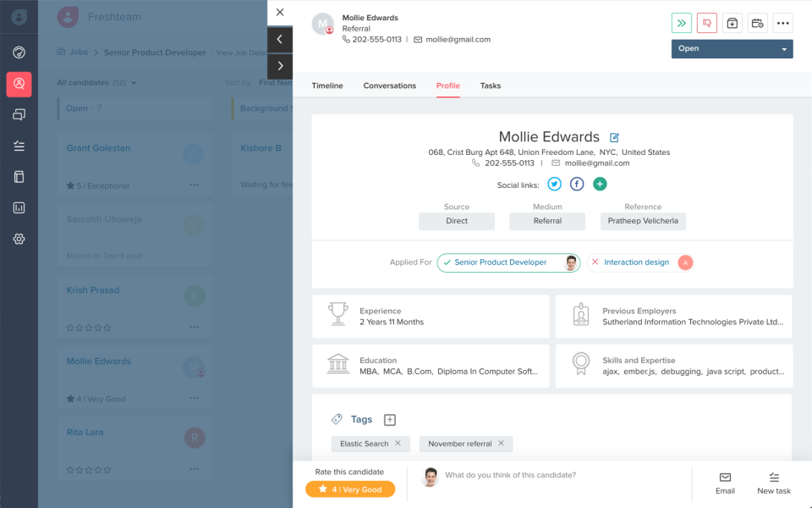Open Mollie Edwards card in list
Image resolution: width=812 pixels, height=508 pixels.
134,377
